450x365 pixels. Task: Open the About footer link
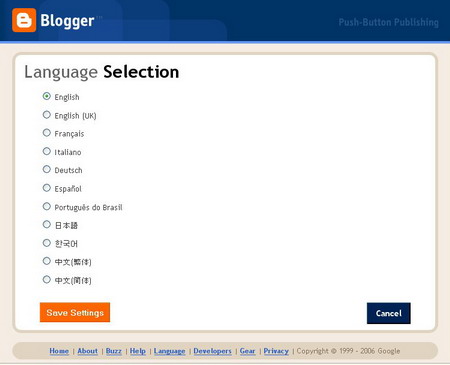(x=88, y=351)
